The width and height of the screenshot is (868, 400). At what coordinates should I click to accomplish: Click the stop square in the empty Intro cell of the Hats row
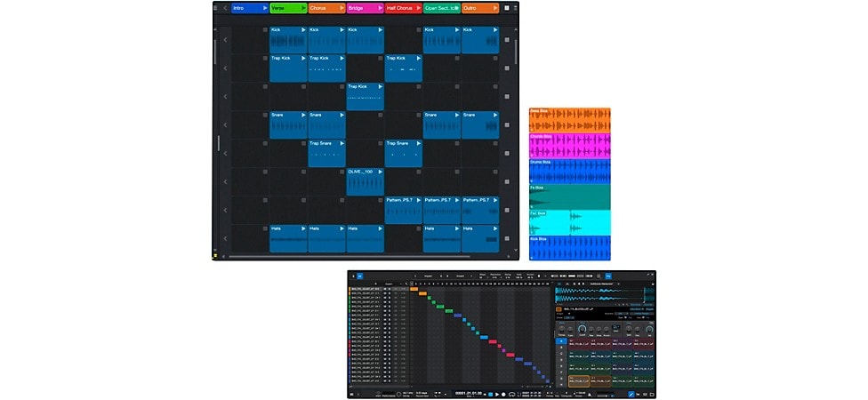[x=265, y=228]
